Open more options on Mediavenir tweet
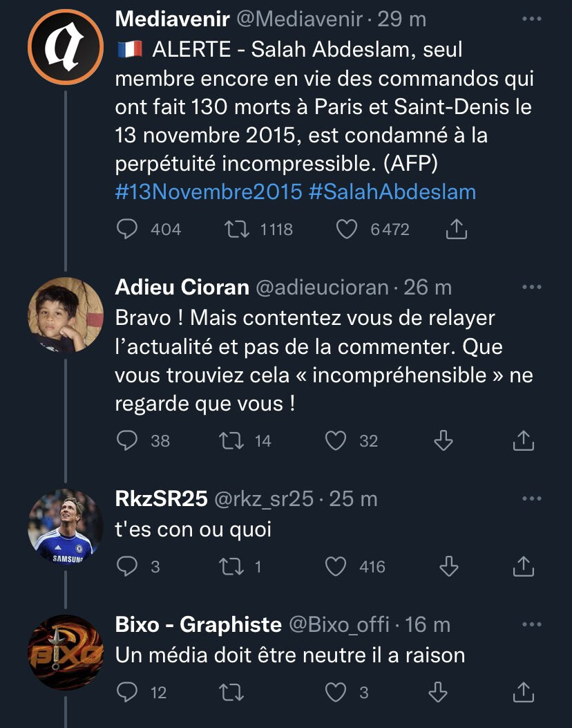The image size is (572, 728). pyautogui.click(x=531, y=19)
